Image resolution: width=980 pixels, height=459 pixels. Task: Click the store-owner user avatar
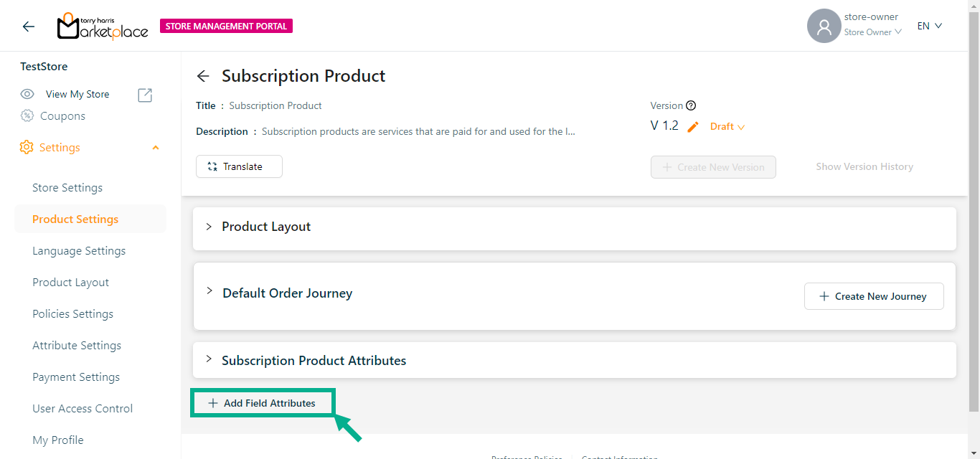click(824, 27)
